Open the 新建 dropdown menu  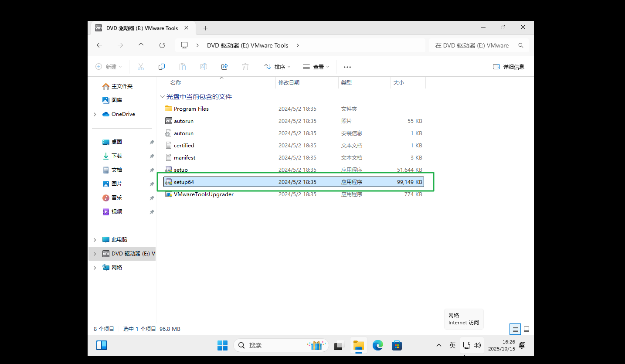click(109, 67)
